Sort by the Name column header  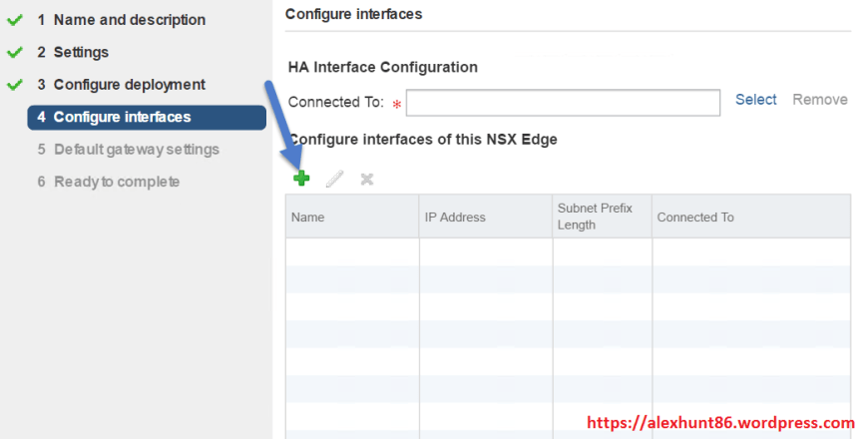pyautogui.click(x=352, y=217)
